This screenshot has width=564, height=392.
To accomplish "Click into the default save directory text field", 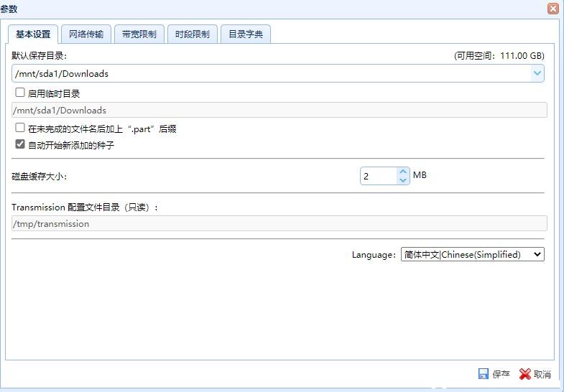I will coord(266,73).
